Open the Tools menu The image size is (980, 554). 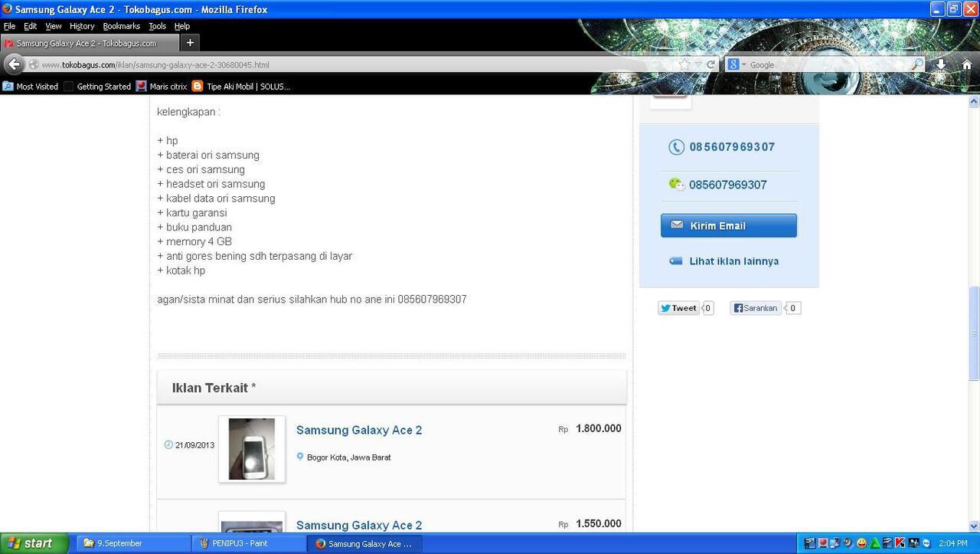point(157,26)
